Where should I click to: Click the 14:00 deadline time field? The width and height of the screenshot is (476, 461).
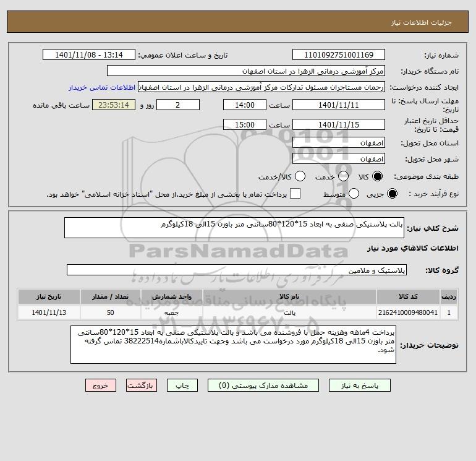(x=245, y=105)
